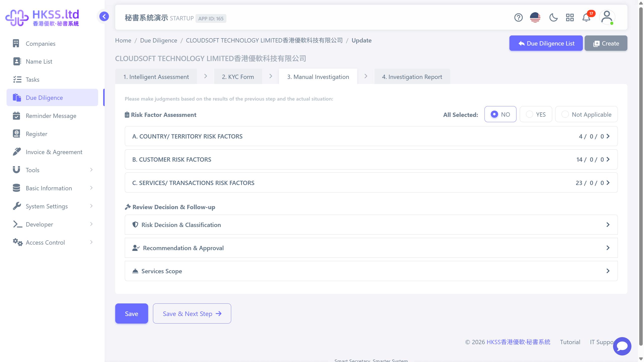Collapse the sidebar with the arrow button
The image size is (644, 362).
tap(104, 17)
